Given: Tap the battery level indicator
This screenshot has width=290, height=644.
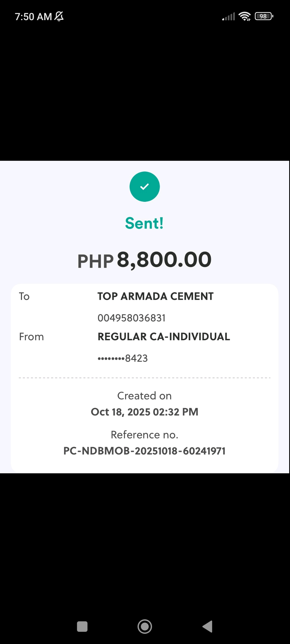Looking at the screenshot, I should click(264, 16).
